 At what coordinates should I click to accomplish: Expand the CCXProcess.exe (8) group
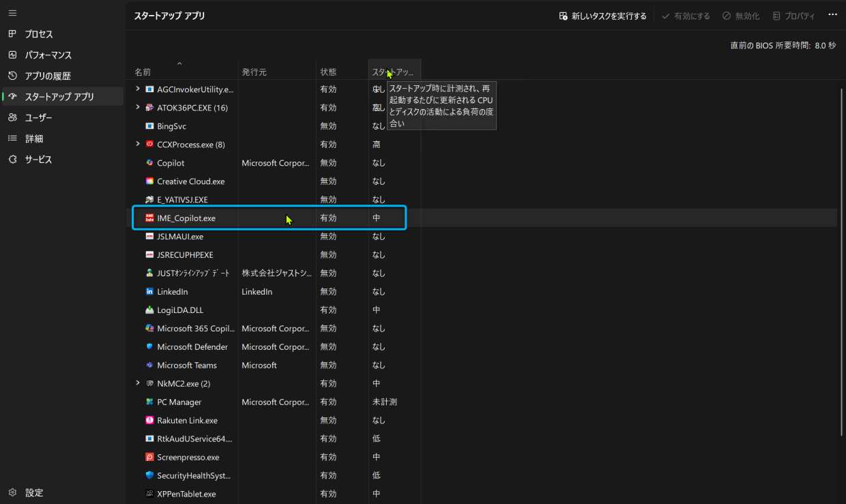[x=138, y=144]
